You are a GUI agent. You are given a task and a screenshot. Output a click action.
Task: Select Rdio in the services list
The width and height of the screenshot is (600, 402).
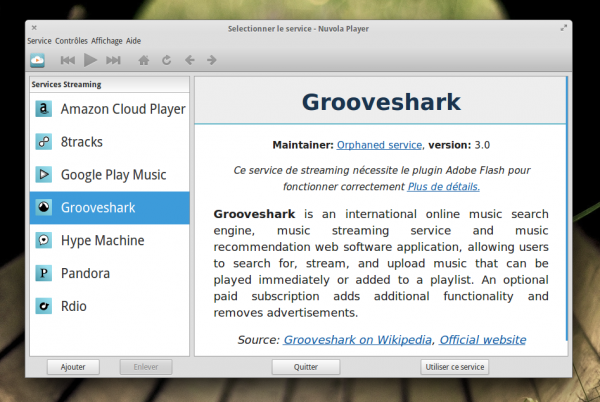(x=109, y=306)
